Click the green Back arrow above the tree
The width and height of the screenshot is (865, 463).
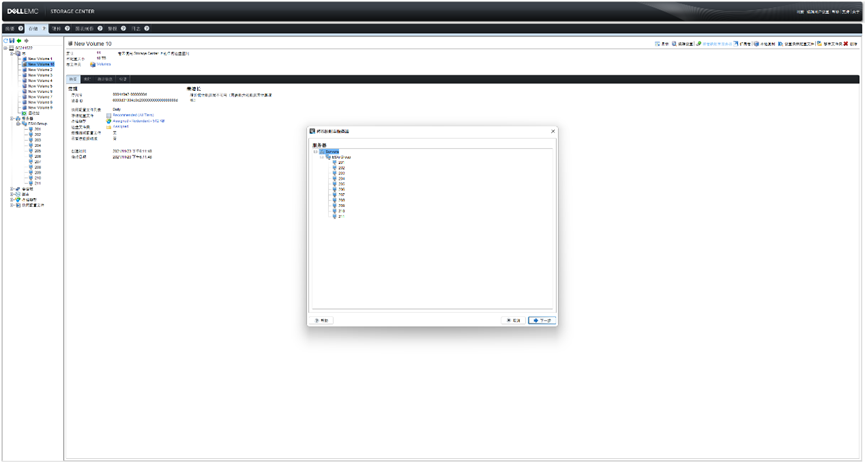pyautogui.click(x=19, y=41)
